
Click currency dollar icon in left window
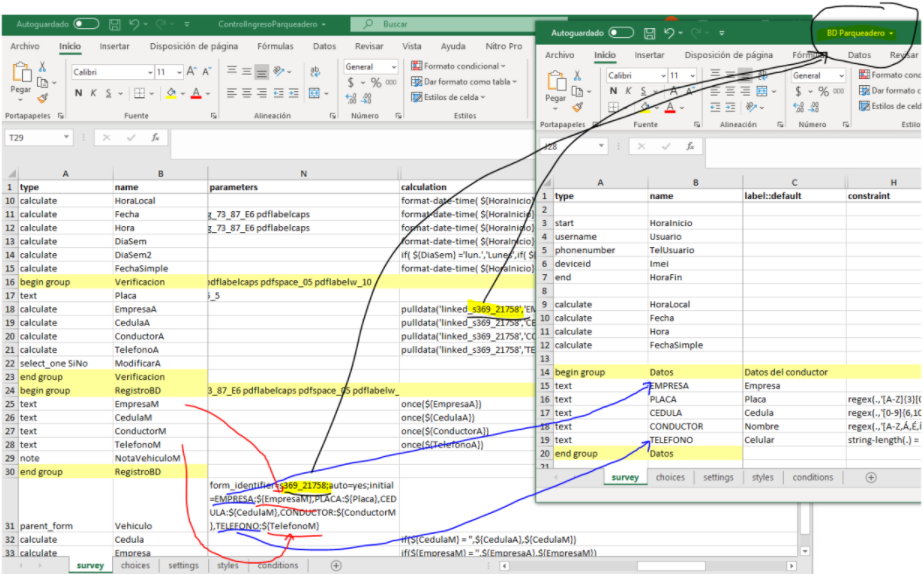pos(351,82)
